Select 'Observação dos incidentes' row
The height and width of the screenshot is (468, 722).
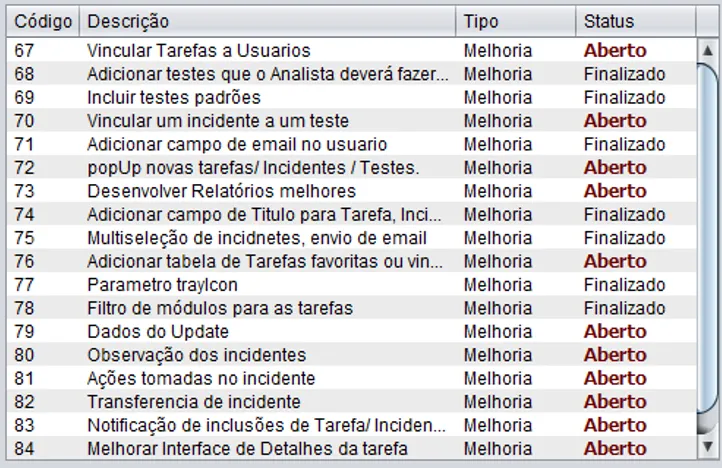pos(196,355)
